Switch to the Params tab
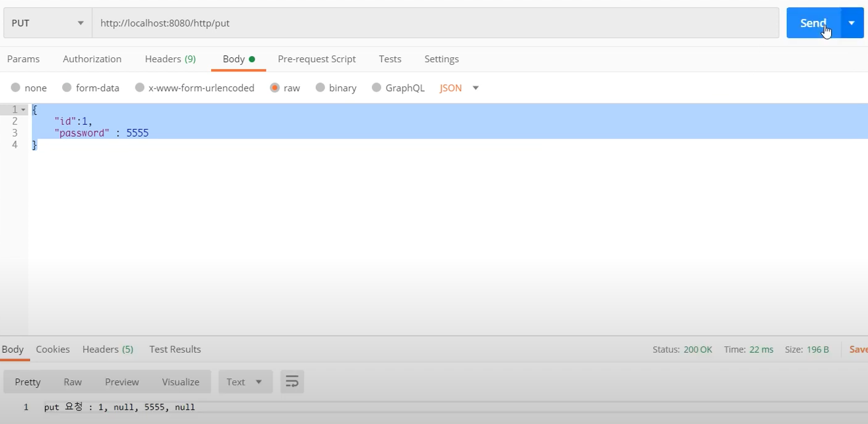Viewport: 868px width, 424px height. (x=23, y=59)
